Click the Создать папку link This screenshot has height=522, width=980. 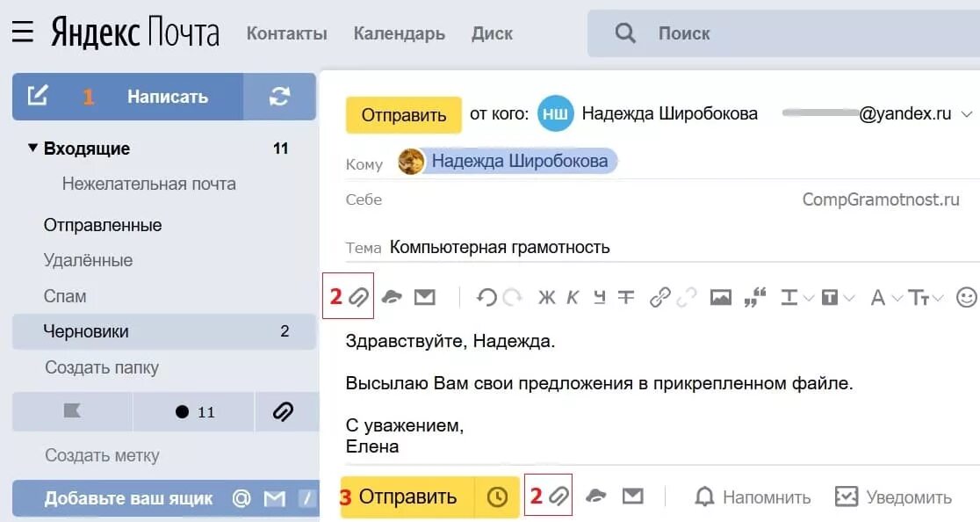[x=102, y=367]
